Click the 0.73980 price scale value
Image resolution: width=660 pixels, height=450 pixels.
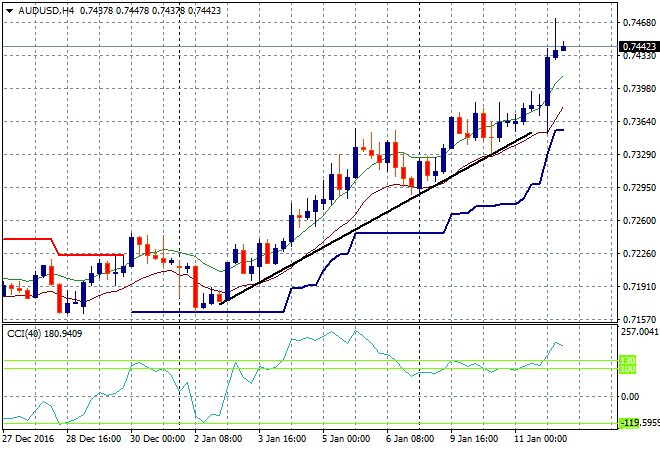click(639, 88)
